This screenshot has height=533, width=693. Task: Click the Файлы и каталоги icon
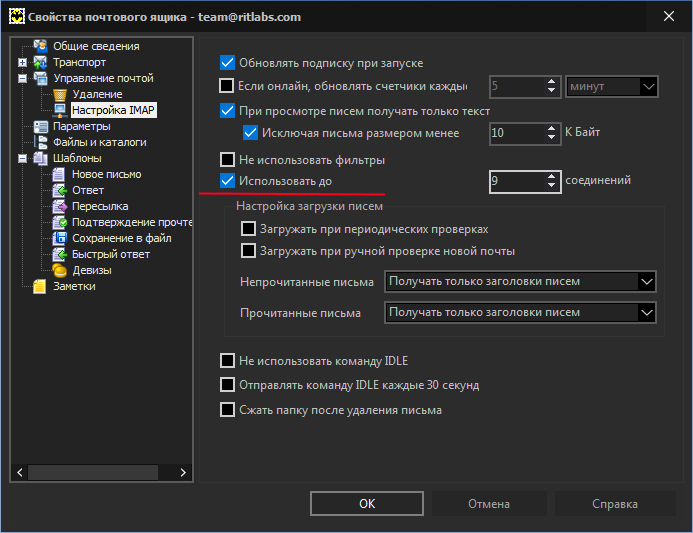41,142
